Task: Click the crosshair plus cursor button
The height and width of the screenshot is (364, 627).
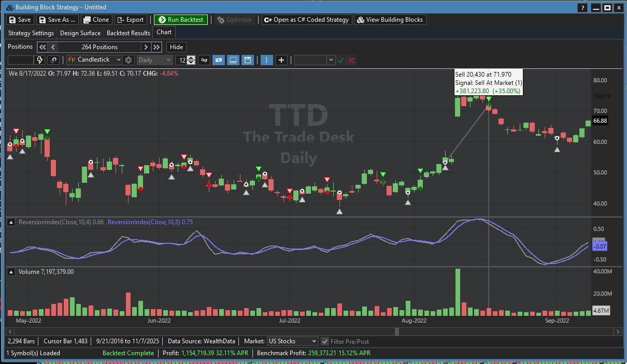Action: (x=281, y=60)
